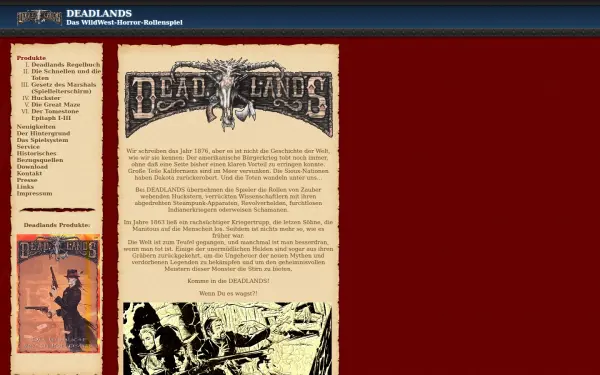Open the Kontakt page
The width and height of the screenshot is (600, 375).
tap(29, 173)
